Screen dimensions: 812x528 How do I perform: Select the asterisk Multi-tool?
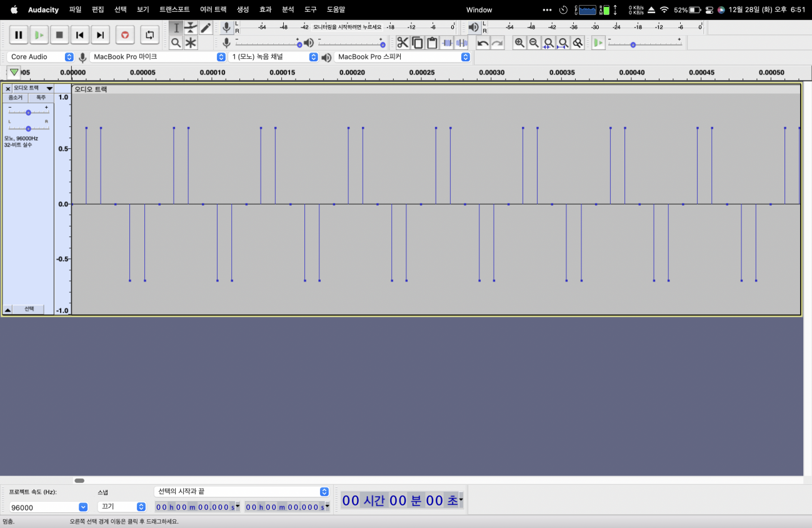pyautogui.click(x=191, y=43)
